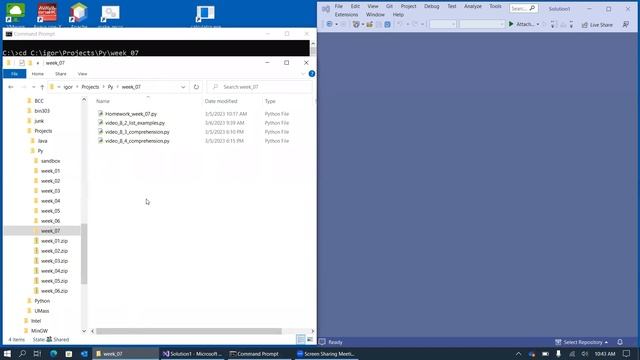
Task: Sort files by Date modified column
Action: pos(221,101)
